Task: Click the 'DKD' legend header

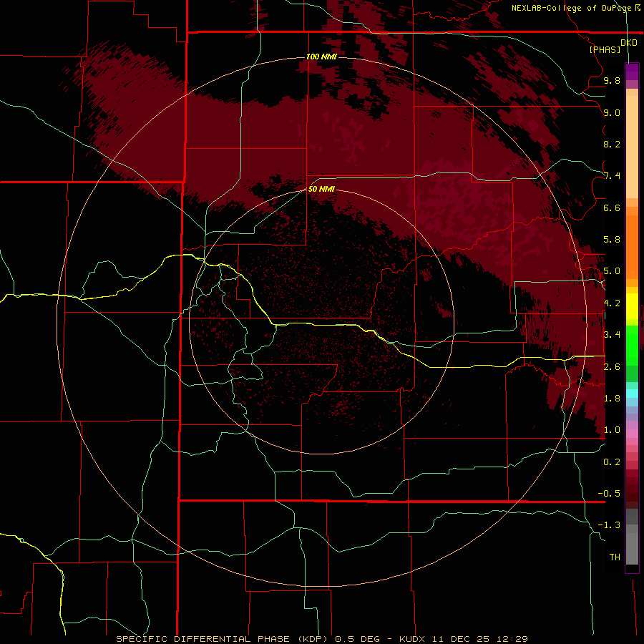Action: click(x=629, y=43)
